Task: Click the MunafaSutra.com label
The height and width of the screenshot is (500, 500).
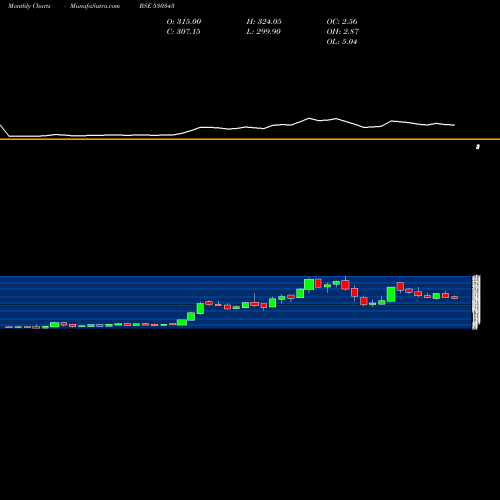Action: (x=95, y=6)
